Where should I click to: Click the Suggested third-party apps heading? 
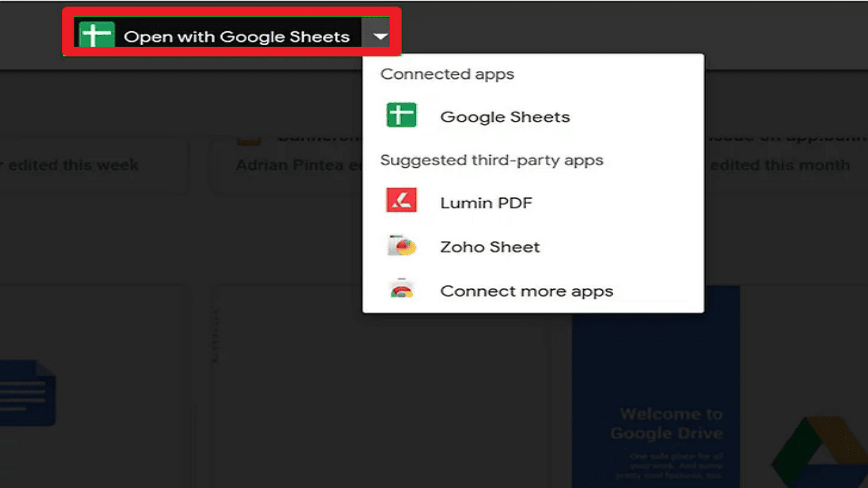(x=492, y=160)
